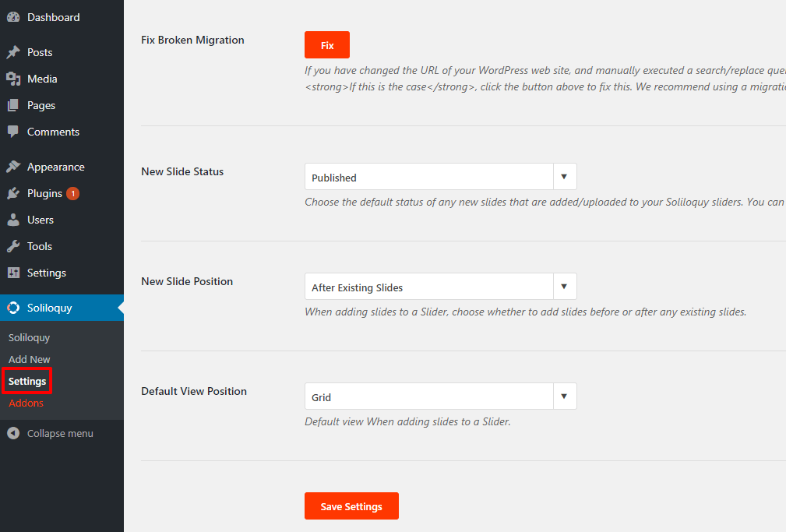This screenshot has height=532, width=786.
Task: Click the New Slide Position label
Action: point(187,281)
